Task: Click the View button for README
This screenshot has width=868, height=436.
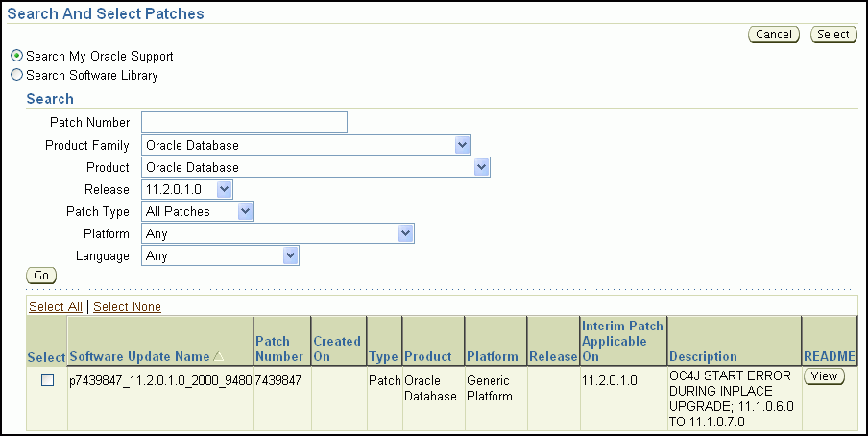Action: (x=824, y=376)
